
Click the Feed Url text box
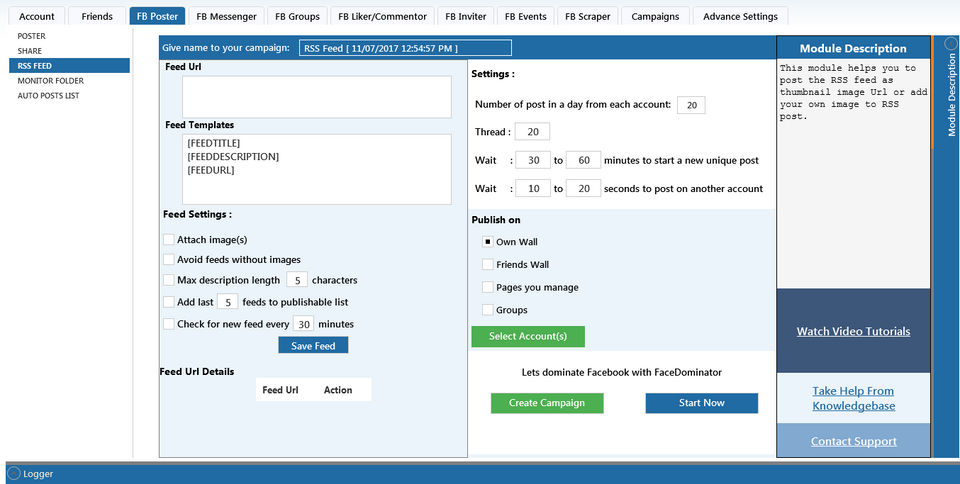coord(317,97)
